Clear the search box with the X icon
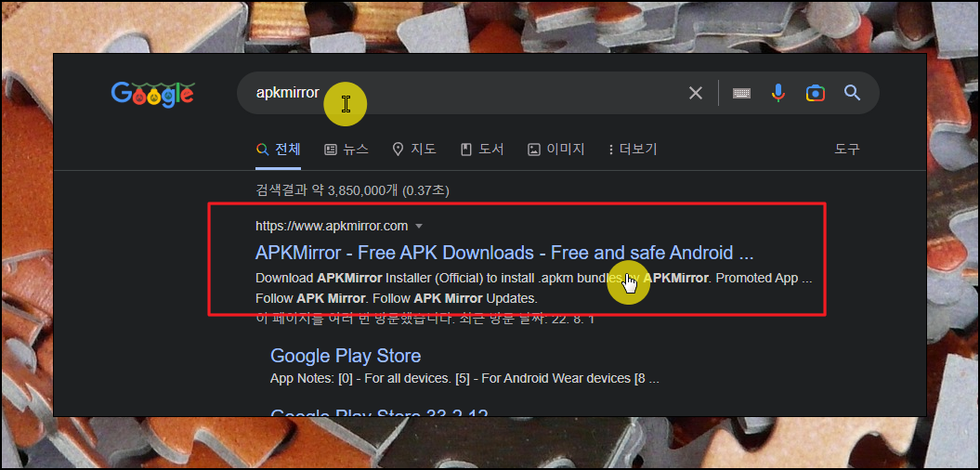Viewport: 980px width, 470px height. click(x=695, y=93)
